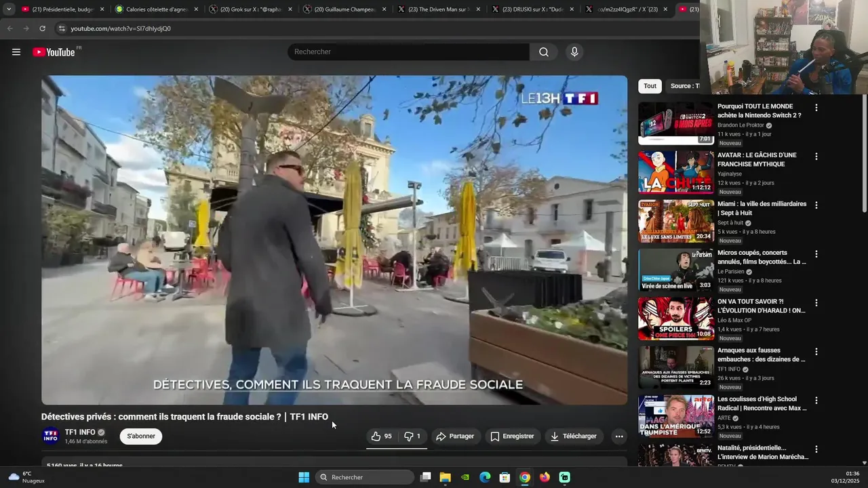868x488 pixels.
Task: Switch to the 'Guillaume Champeau' tab
Action: [x=344, y=9]
